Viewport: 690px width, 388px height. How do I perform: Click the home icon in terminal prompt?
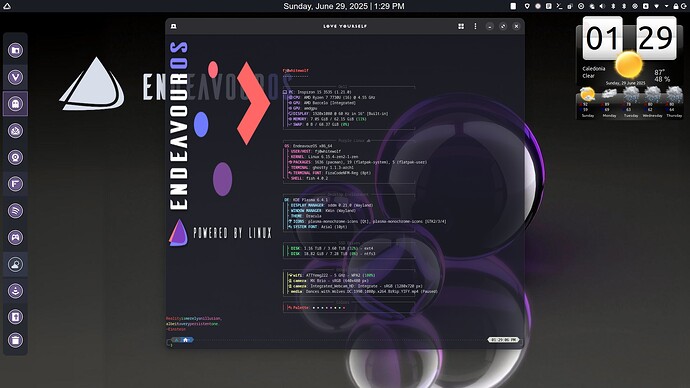click(186, 340)
